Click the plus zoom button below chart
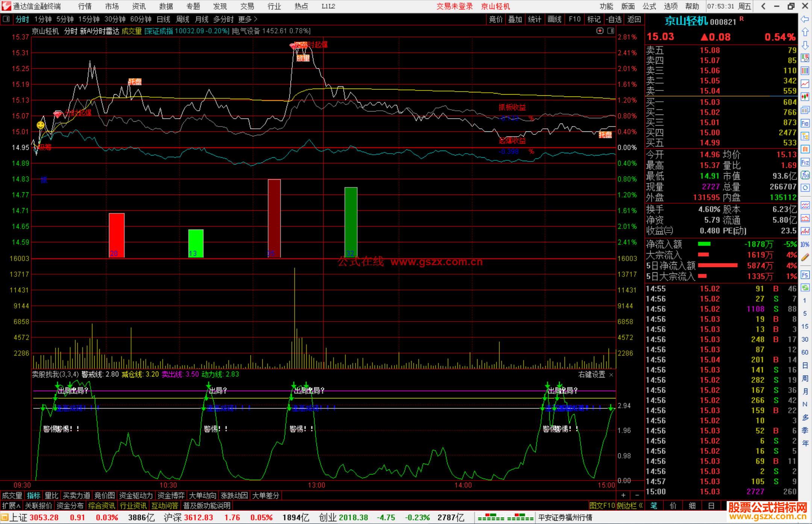812x524 pixels. pos(623,495)
